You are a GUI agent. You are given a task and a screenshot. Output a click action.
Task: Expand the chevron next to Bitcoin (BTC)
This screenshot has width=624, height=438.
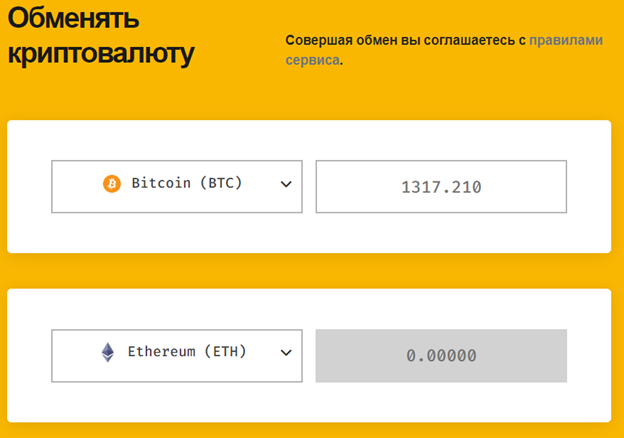coord(286,184)
